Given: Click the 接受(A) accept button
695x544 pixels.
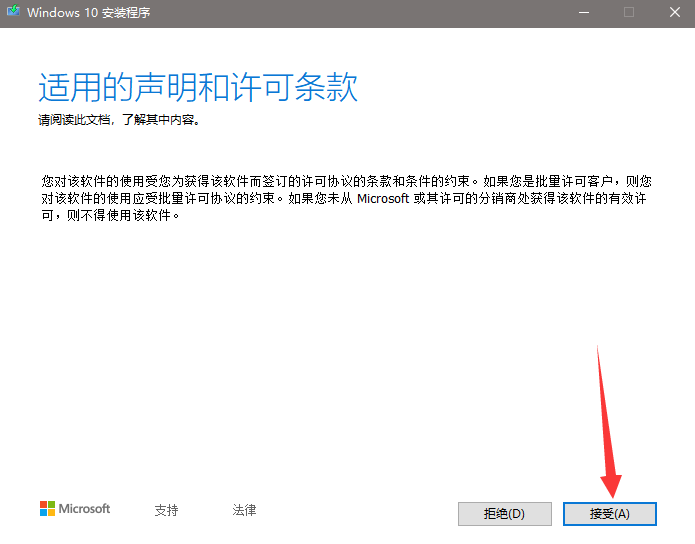Looking at the screenshot, I should [609, 514].
